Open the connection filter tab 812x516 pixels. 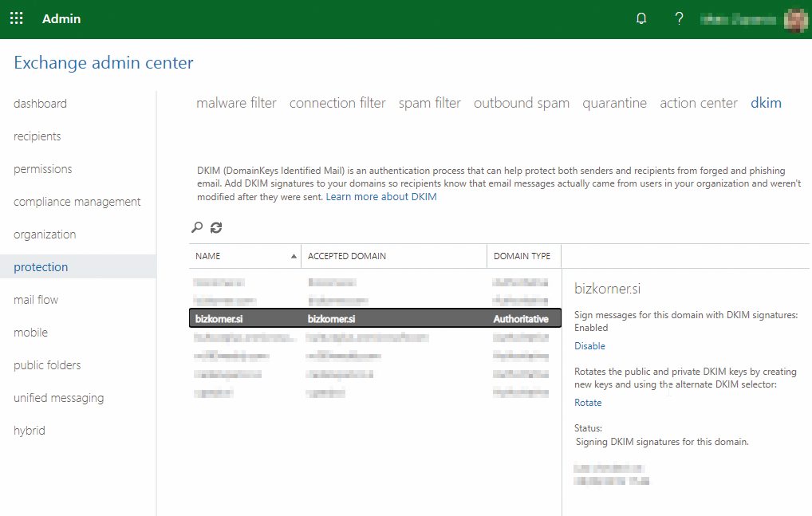(337, 103)
